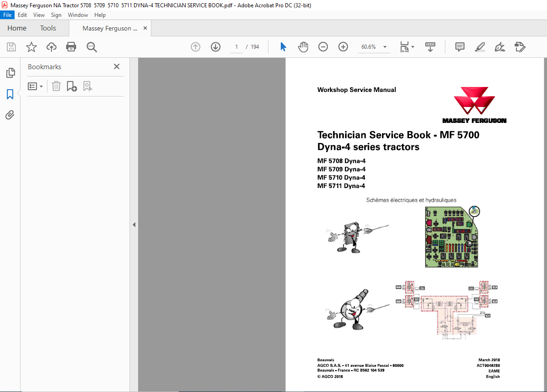
Task: Open the Edit menu
Action: pos(22,15)
